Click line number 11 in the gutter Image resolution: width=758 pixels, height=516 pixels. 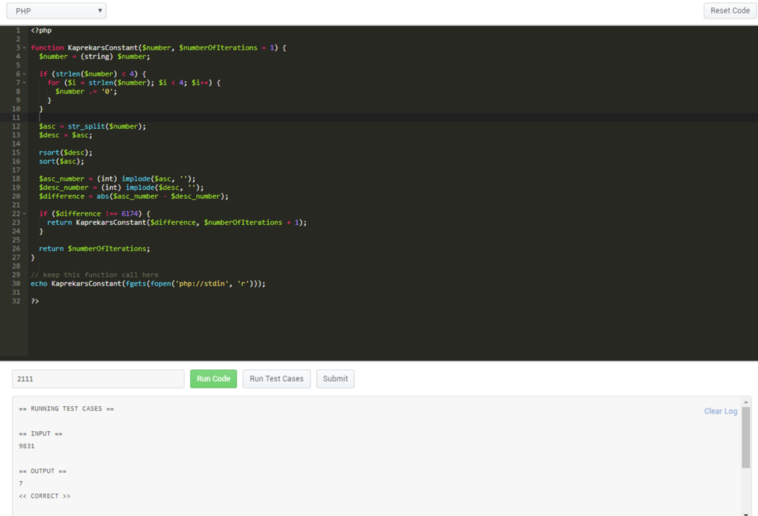click(16, 118)
